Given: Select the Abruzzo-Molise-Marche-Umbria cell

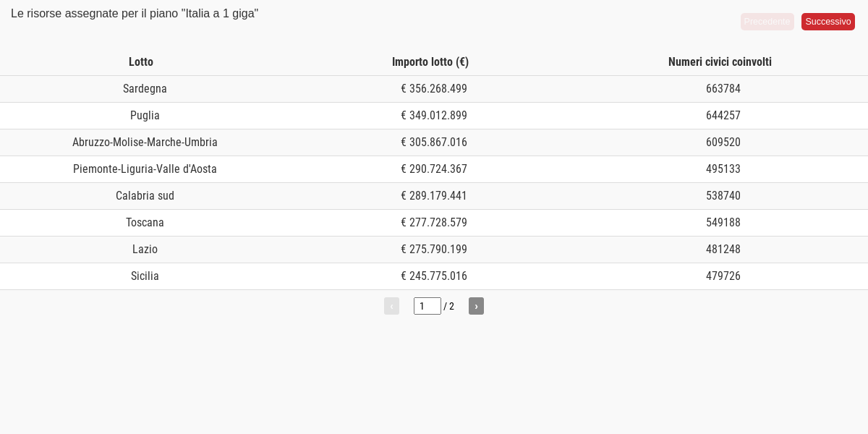Looking at the screenshot, I should click(145, 142).
